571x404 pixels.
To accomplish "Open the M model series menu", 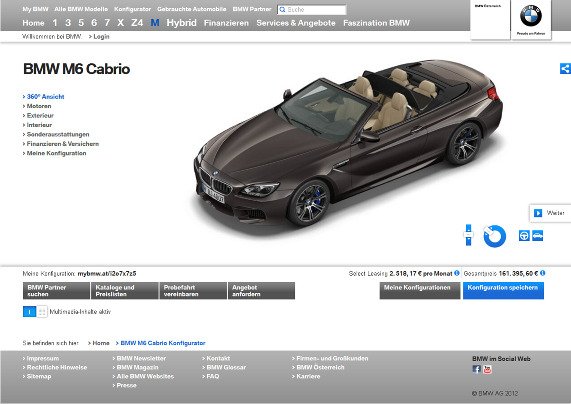I will tap(155, 23).
